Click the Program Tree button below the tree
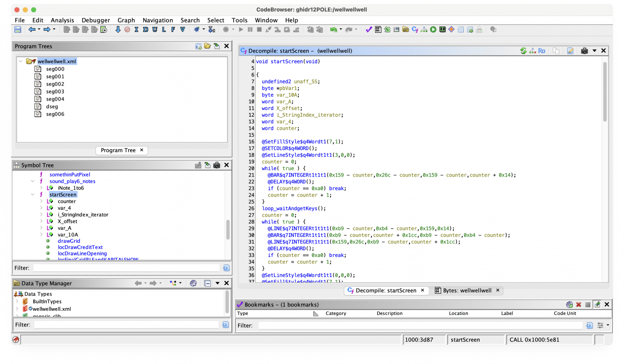Screen dimensions: 624x364 [118, 150]
